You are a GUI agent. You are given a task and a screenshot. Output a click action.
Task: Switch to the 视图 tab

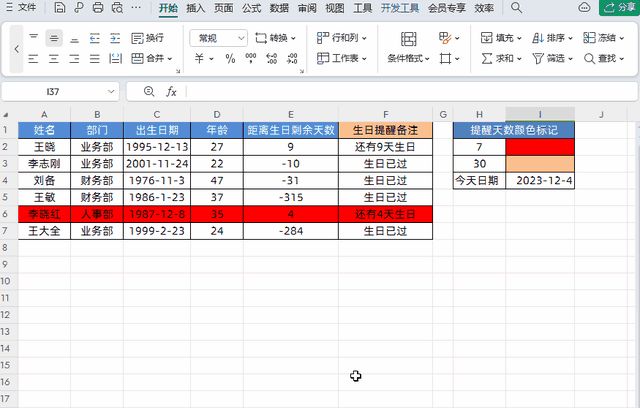(x=335, y=8)
